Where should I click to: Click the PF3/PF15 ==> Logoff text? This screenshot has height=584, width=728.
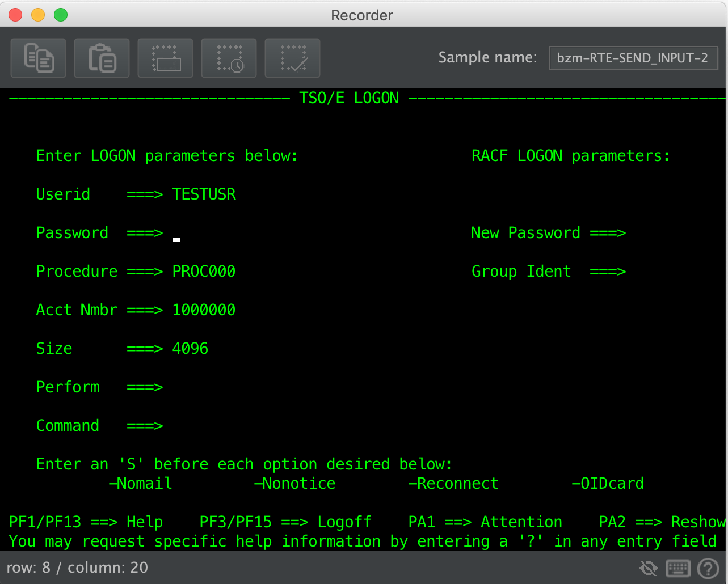(285, 522)
